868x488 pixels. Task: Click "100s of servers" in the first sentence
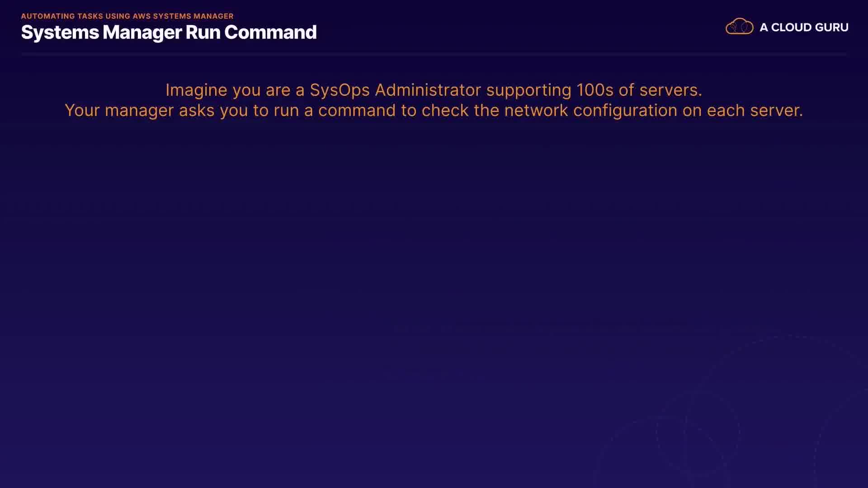[x=639, y=90]
